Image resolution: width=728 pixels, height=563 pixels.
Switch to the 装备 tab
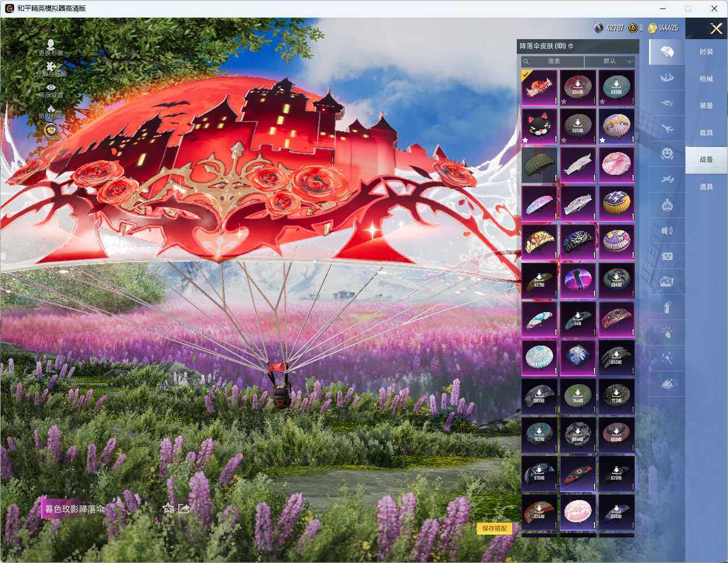point(706,106)
